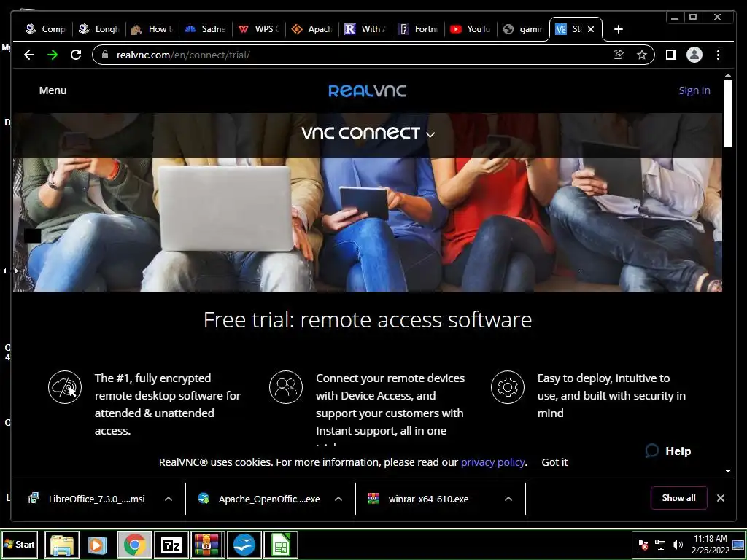The image size is (747, 560).
Task: Click the address bar URL
Action: coord(183,55)
